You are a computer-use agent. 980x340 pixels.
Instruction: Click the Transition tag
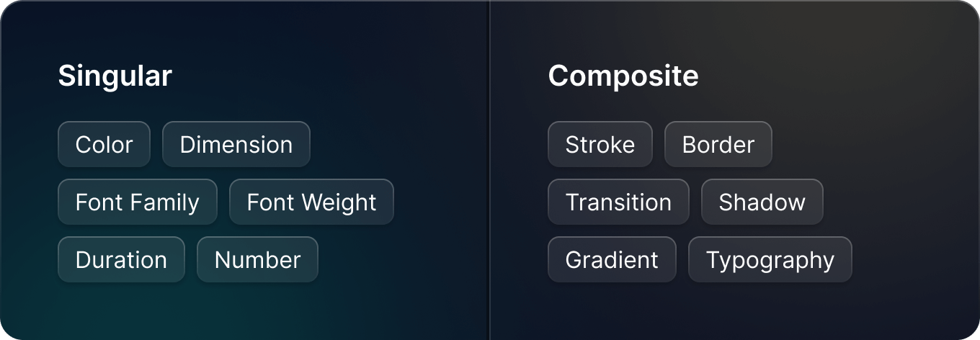618,202
